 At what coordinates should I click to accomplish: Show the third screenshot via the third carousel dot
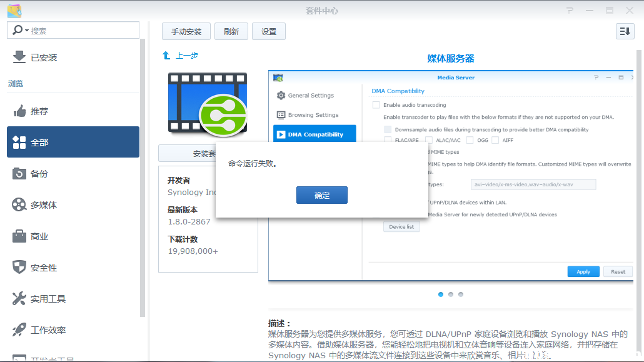460,294
